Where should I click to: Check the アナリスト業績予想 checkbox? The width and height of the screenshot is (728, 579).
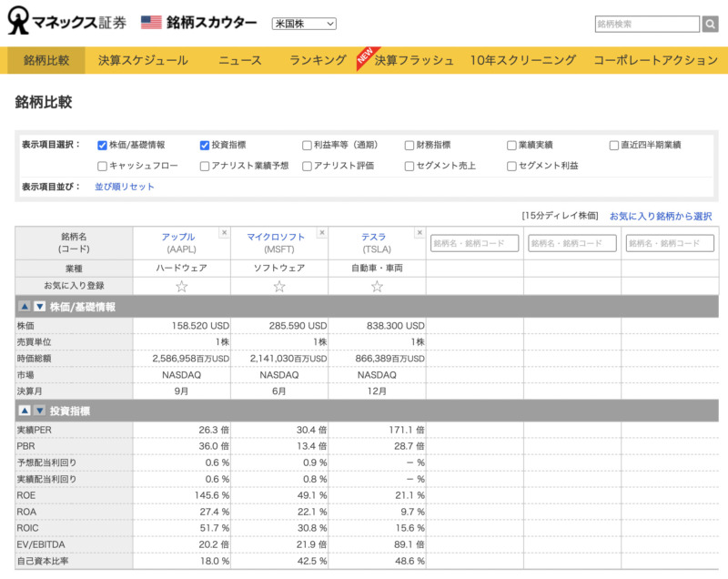[x=204, y=167]
